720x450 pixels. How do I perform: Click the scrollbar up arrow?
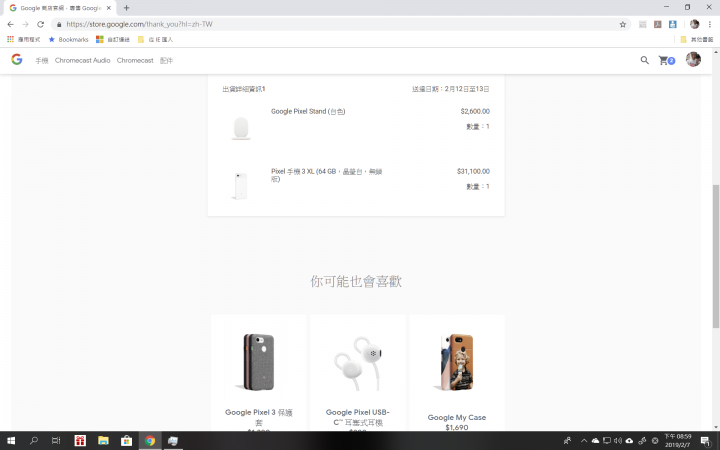coord(715,52)
